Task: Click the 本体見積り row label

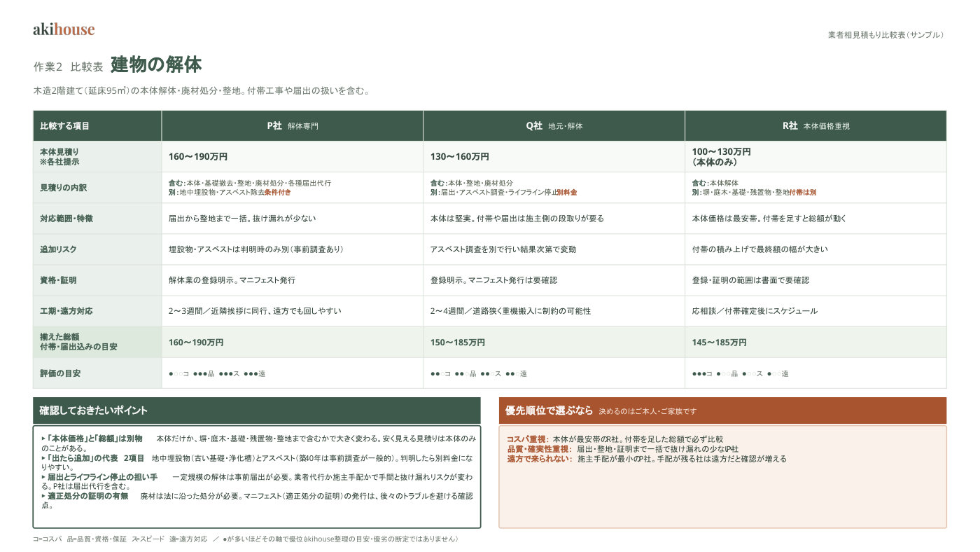Action: tap(97, 157)
